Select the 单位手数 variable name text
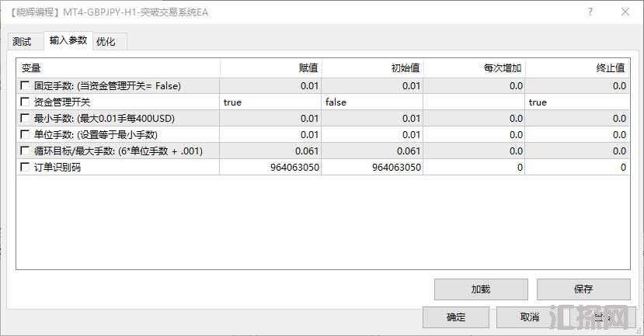 (96, 134)
